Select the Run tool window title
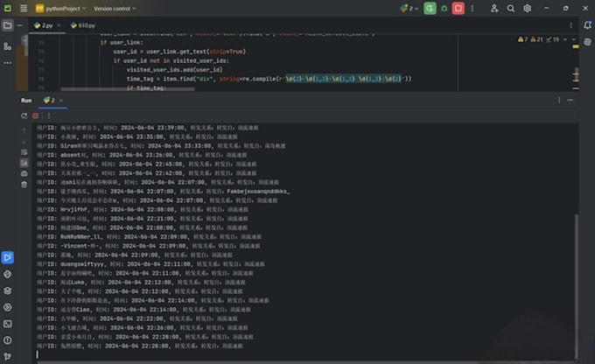 click(26, 101)
